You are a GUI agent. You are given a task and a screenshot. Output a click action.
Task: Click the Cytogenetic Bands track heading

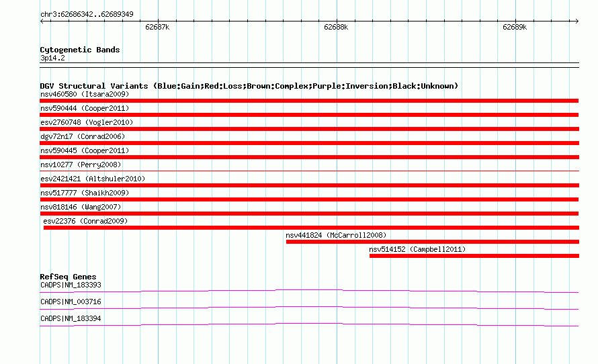point(80,50)
